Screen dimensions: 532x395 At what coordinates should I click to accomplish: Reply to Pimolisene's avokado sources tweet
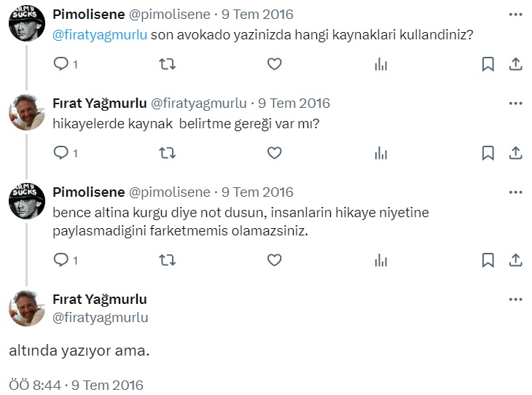click(x=60, y=64)
